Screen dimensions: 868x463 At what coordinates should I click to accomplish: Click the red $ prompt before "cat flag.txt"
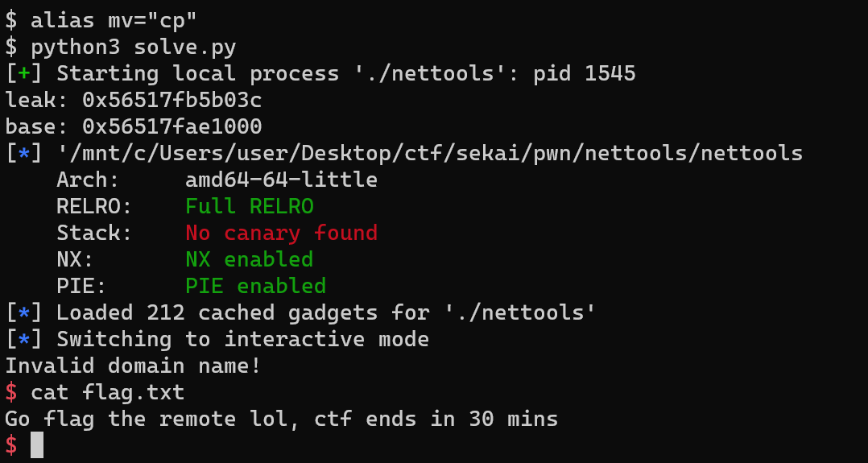[x=11, y=392]
